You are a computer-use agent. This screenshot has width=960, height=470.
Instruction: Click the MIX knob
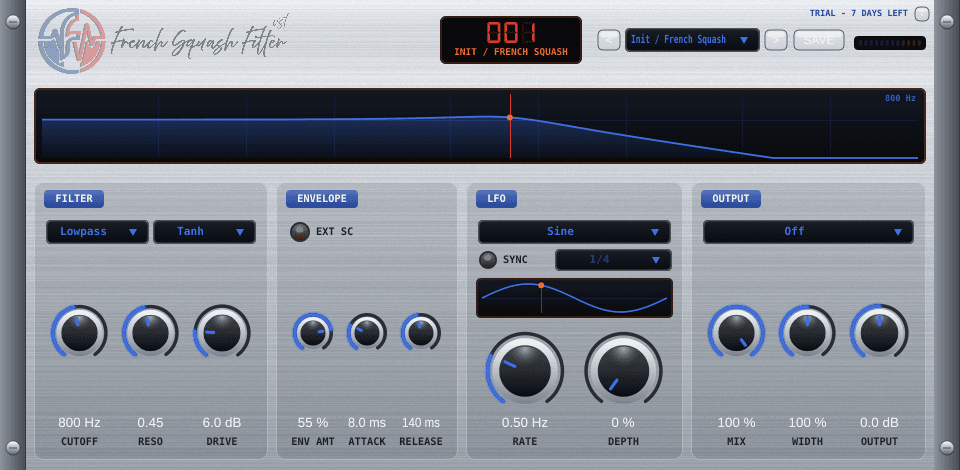point(737,333)
